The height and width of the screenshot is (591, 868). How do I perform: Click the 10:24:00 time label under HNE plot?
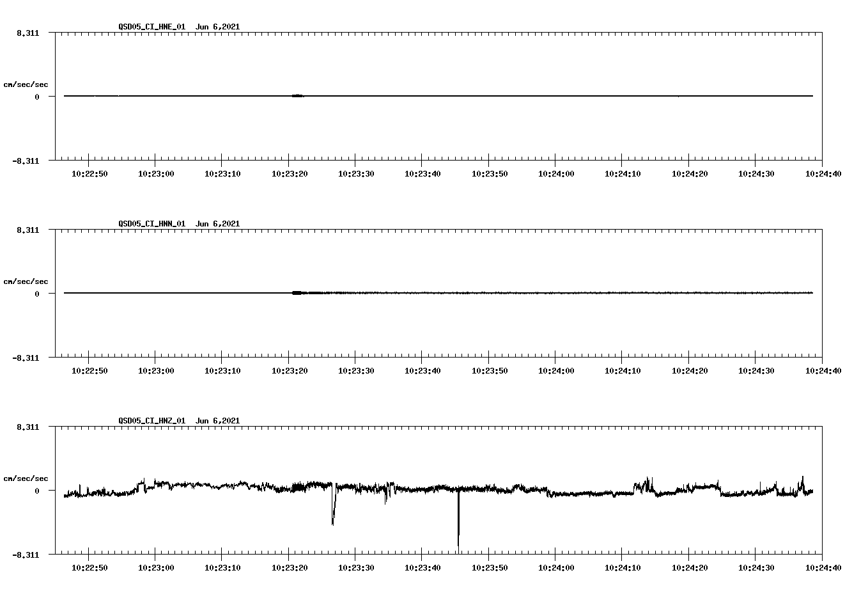pyautogui.click(x=555, y=173)
